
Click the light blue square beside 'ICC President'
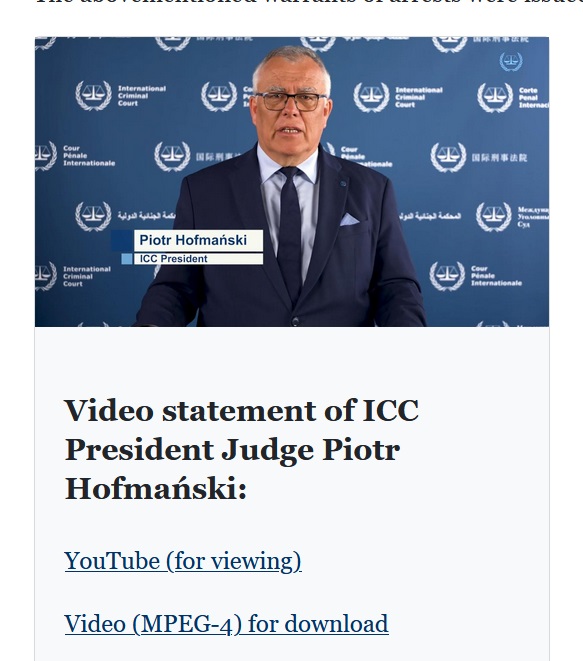click(x=127, y=259)
